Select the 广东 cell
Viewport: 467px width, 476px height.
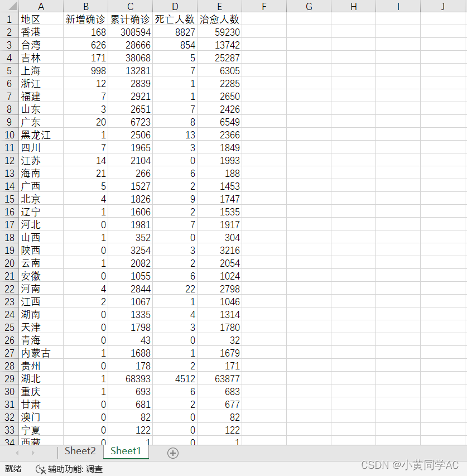point(41,122)
